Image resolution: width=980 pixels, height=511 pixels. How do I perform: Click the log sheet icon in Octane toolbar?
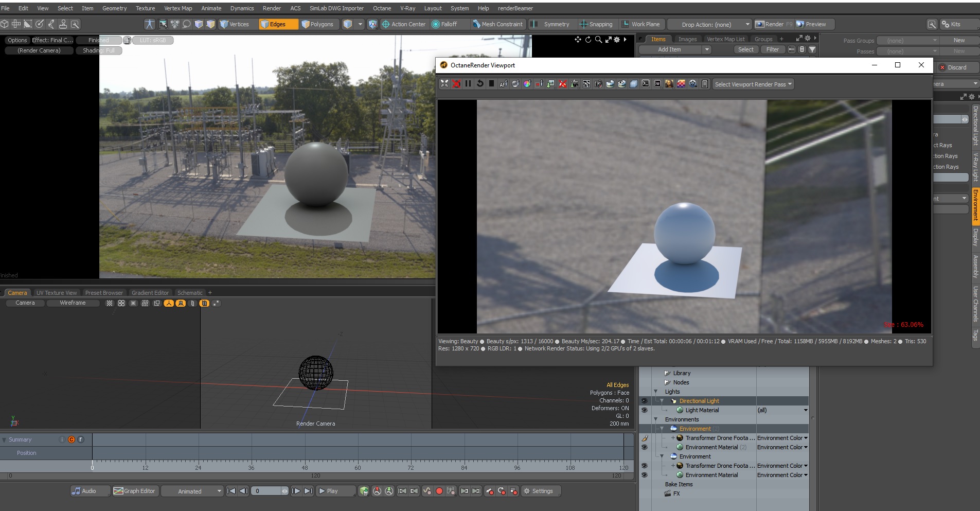(705, 84)
